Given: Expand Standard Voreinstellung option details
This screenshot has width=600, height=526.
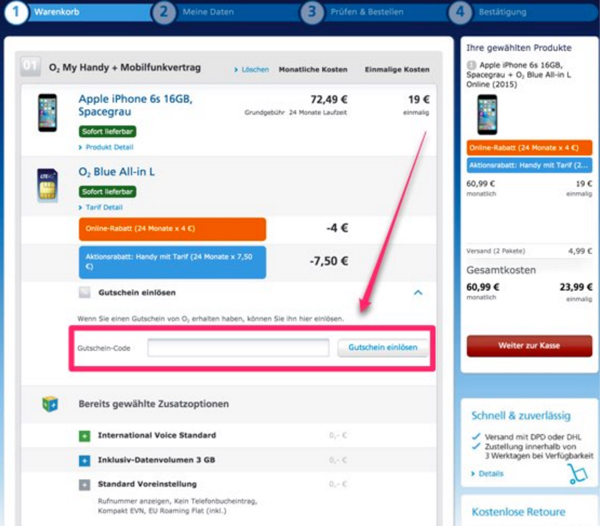Looking at the screenshot, I should point(84,485).
